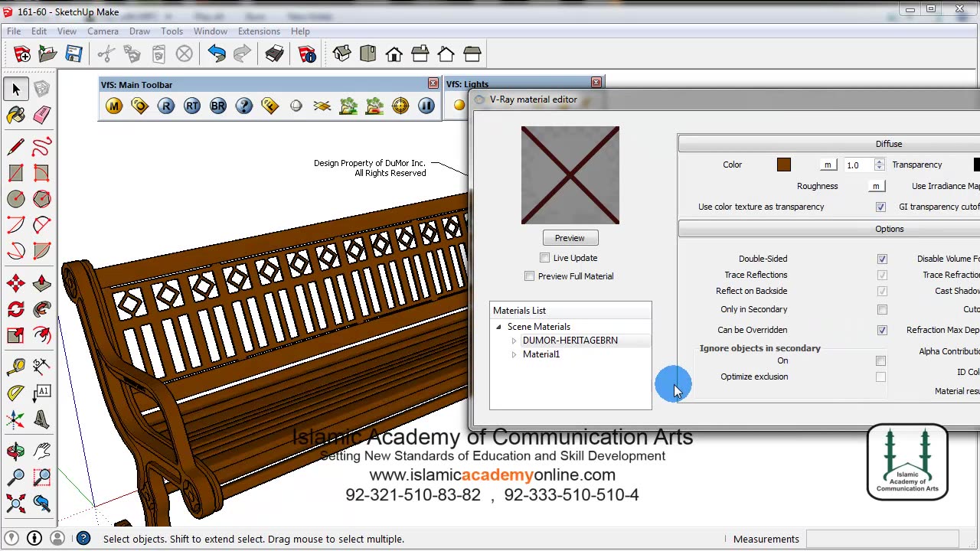Click the blue Undo arrow

point(217,54)
